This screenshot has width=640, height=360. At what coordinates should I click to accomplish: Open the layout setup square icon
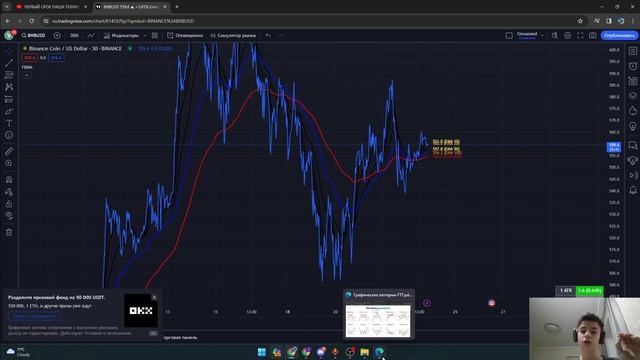point(509,36)
